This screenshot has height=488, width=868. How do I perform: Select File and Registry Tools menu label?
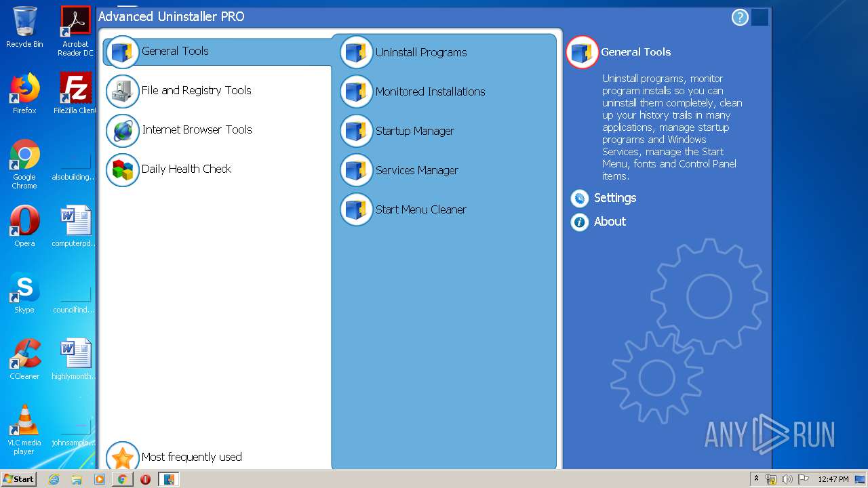(197, 90)
